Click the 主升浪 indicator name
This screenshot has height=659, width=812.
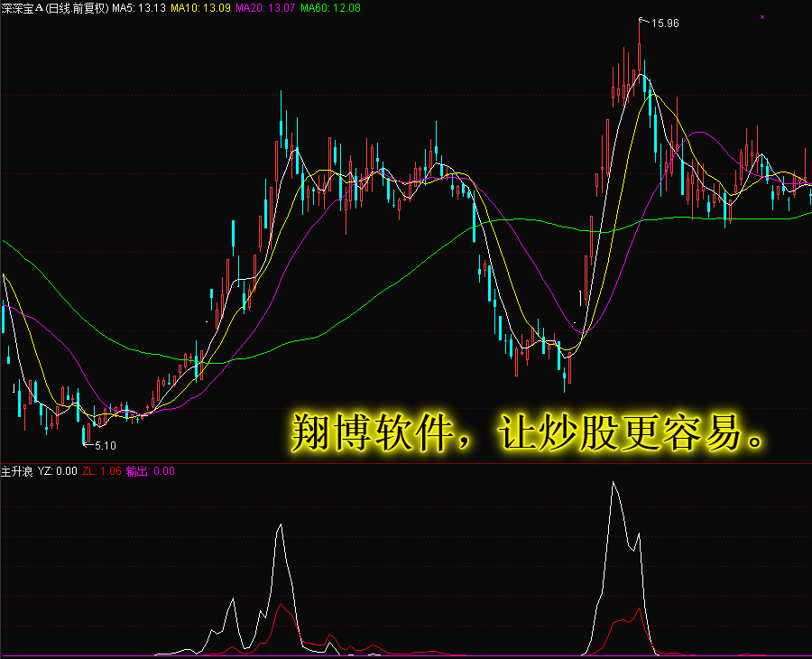(16, 471)
